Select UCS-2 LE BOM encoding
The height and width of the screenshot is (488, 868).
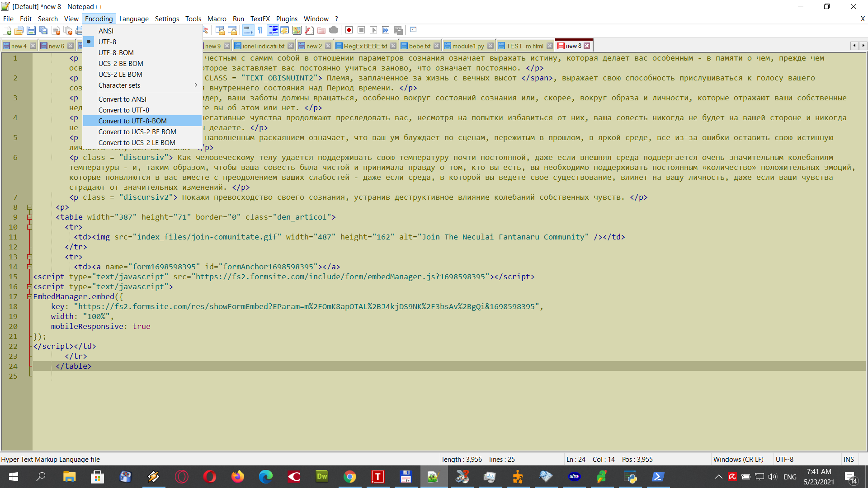click(142, 74)
